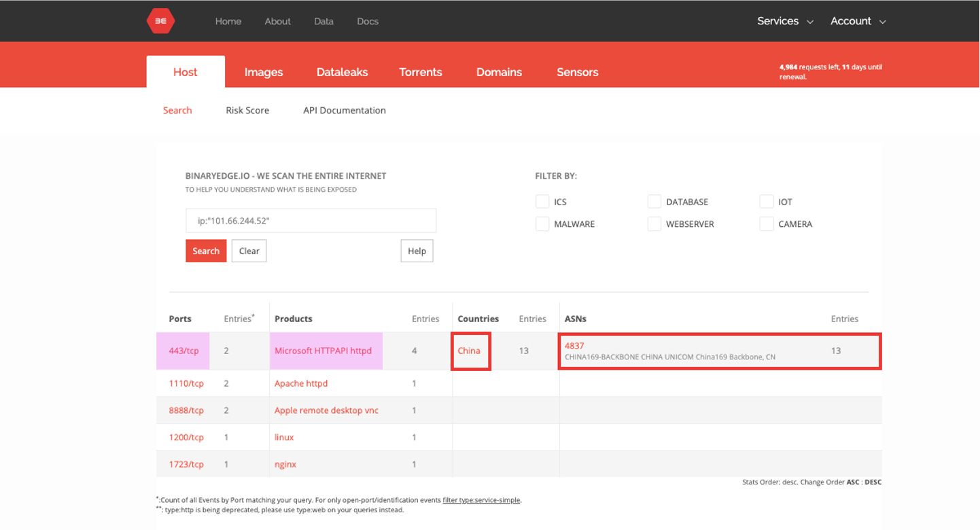Click the Help button

point(417,251)
